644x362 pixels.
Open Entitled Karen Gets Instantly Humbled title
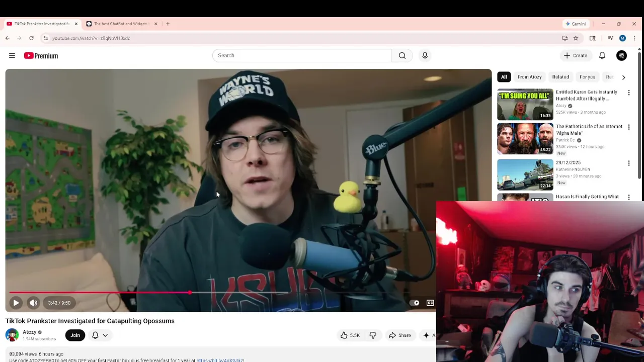click(587, 96)
